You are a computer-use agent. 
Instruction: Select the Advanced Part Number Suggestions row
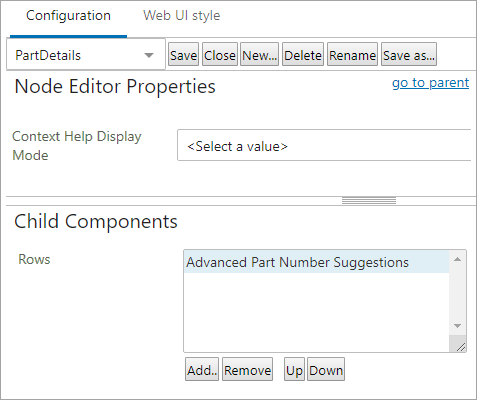[x=316, y=262]
